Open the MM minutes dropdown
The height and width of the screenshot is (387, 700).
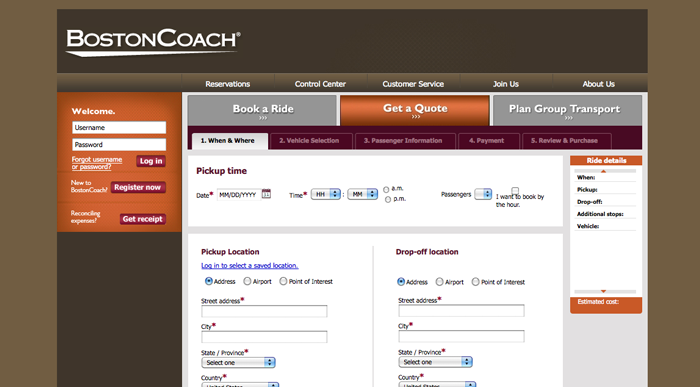362,194
